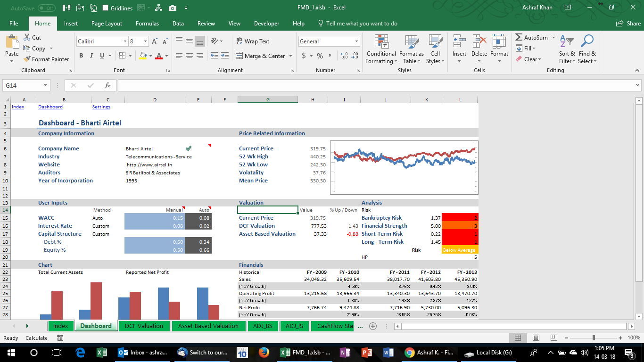Screen dimensions: 644x362
Task: Toggle the AutoSave switch
Action: click(x=46, y=8)
